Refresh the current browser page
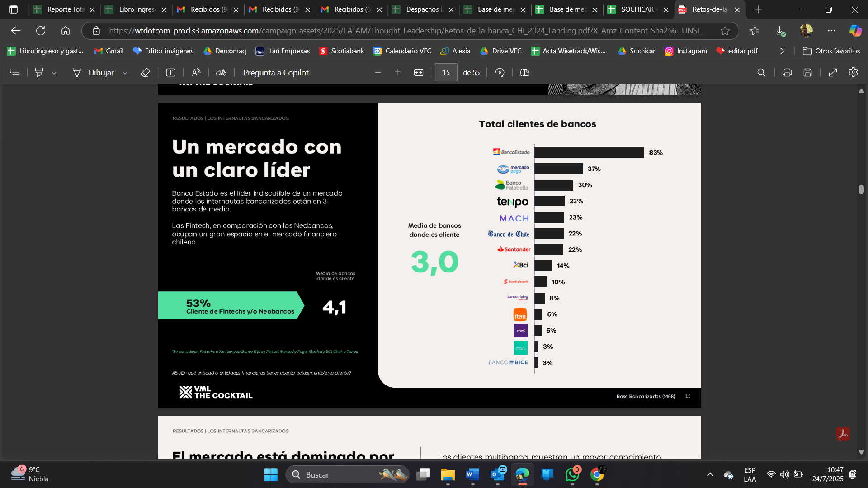 tap(41, 31)
